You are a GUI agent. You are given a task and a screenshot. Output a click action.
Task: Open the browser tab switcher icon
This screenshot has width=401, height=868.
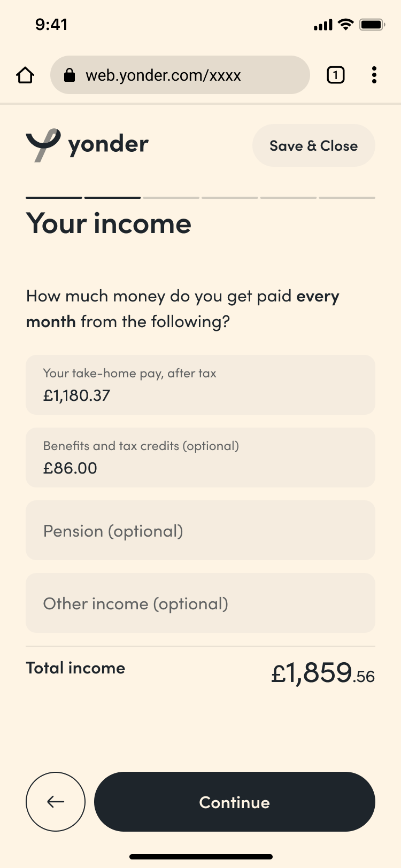coord(335,75)
